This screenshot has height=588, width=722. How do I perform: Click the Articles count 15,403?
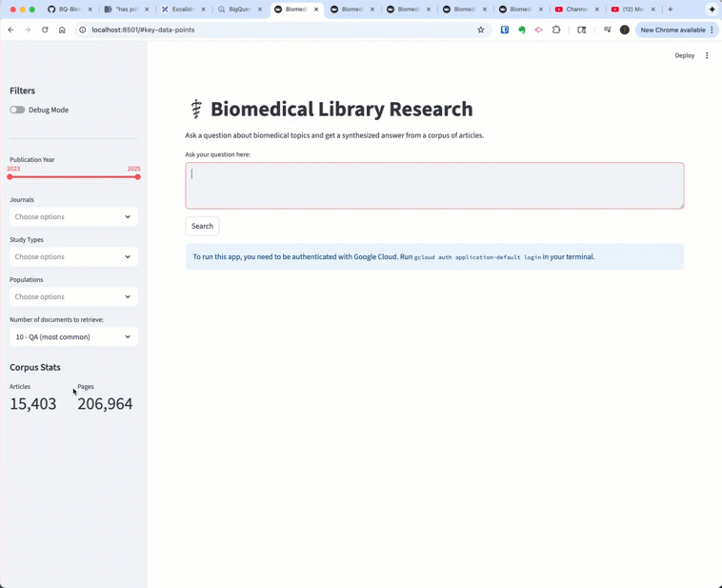(33, 404)
